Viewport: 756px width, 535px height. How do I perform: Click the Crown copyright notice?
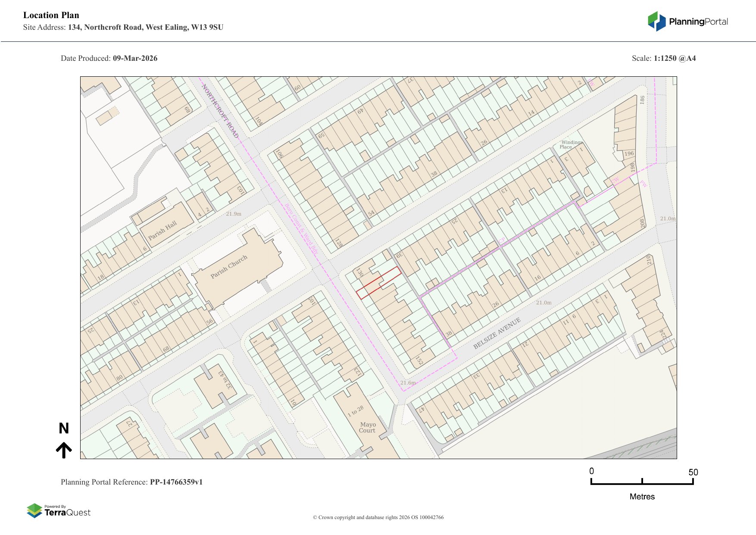click(x=378, y=517)
